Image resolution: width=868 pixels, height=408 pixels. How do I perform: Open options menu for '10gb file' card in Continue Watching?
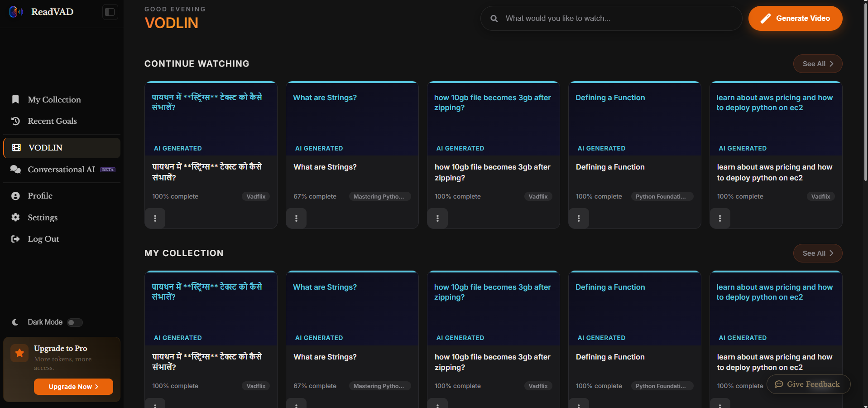point(437,218)
